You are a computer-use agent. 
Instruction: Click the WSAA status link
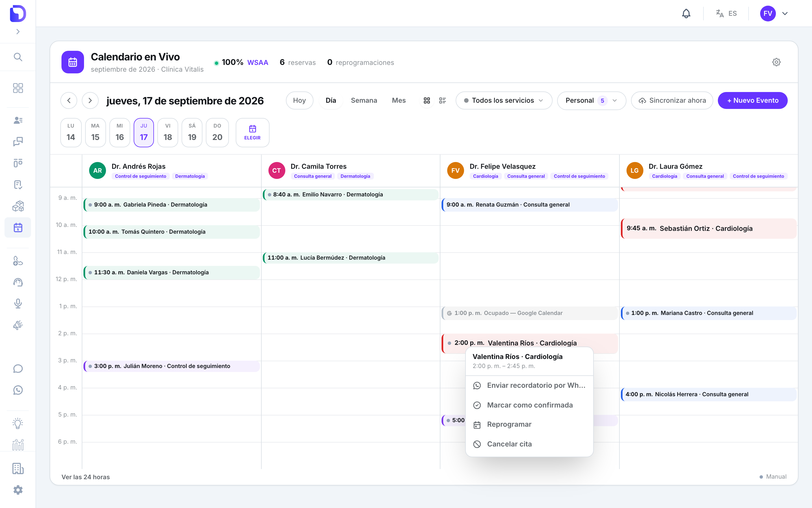click(x=258, y=62)
